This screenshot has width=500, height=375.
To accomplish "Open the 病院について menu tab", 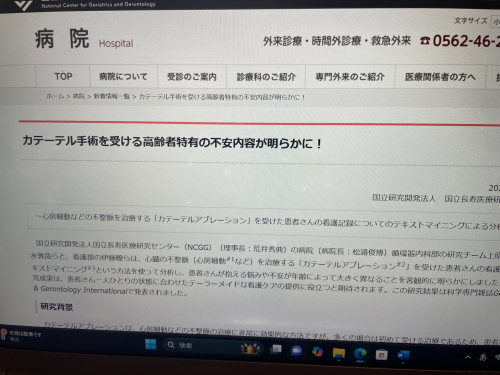I will click(x=123, y=77).
